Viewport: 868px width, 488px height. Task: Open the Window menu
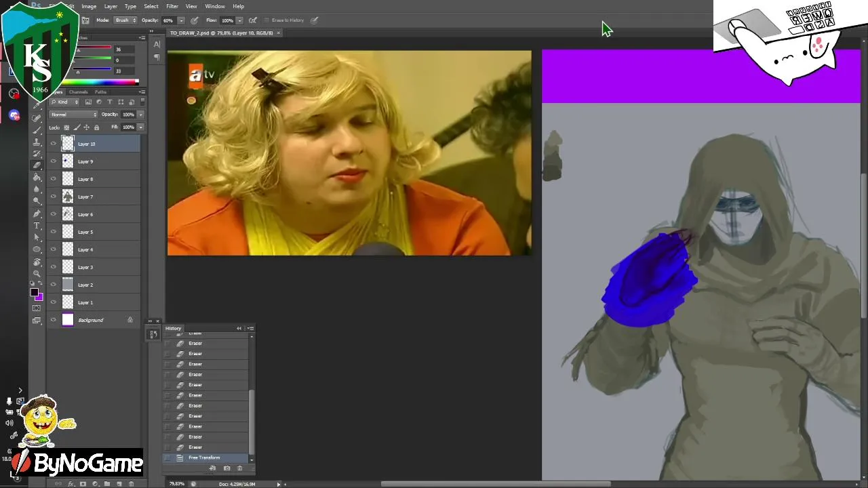point(215,6)
